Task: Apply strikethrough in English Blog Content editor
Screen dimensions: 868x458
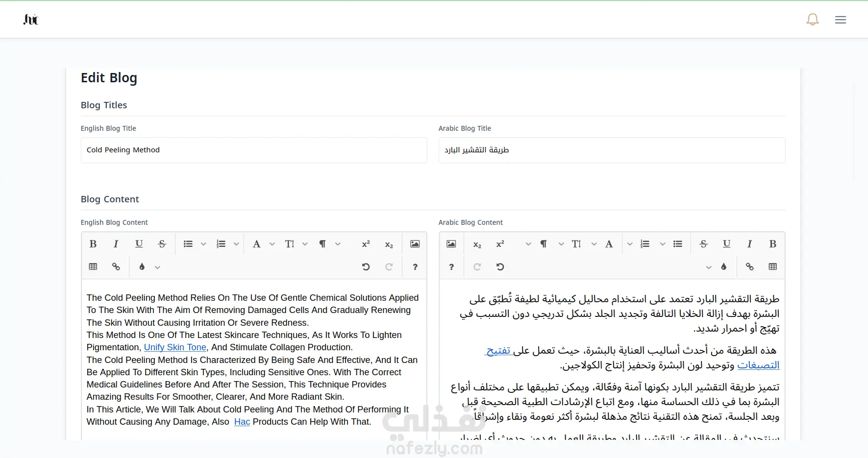Action: coord(162,244)
